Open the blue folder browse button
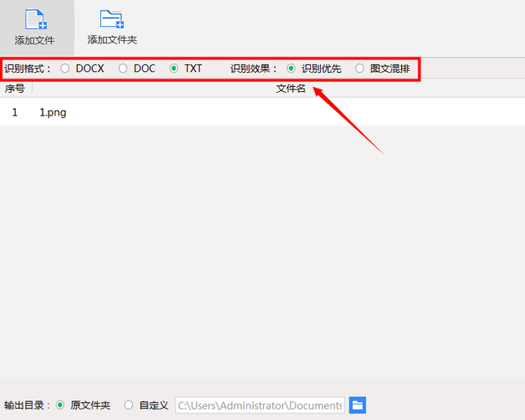 tap(358, 405)
